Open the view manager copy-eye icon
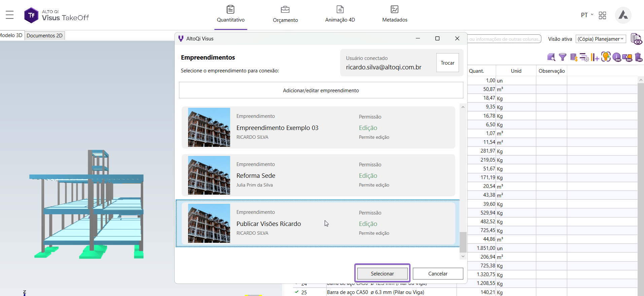The image size is (644, 296). pyautogui.click(x=636, y=39)
